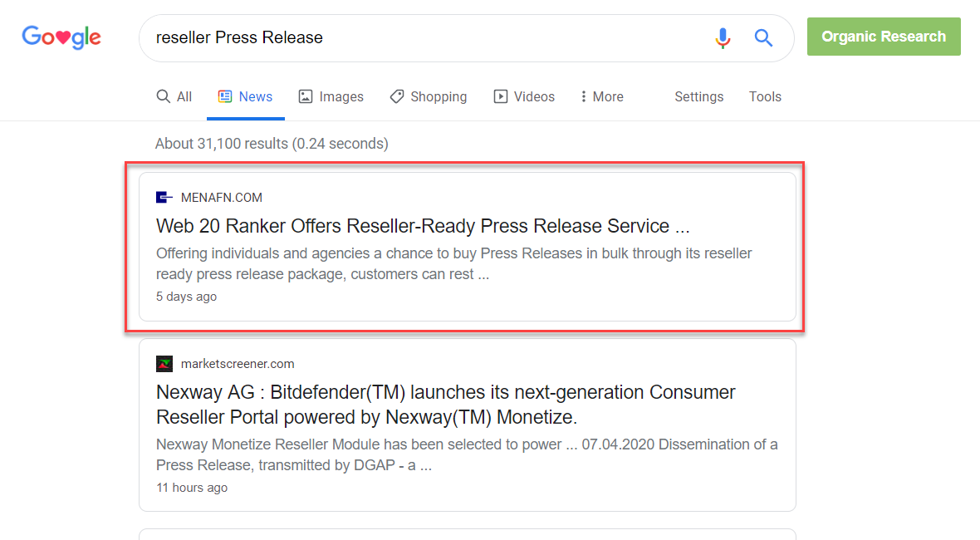Click the '11 hours ago' timestamp

[192, 488]
